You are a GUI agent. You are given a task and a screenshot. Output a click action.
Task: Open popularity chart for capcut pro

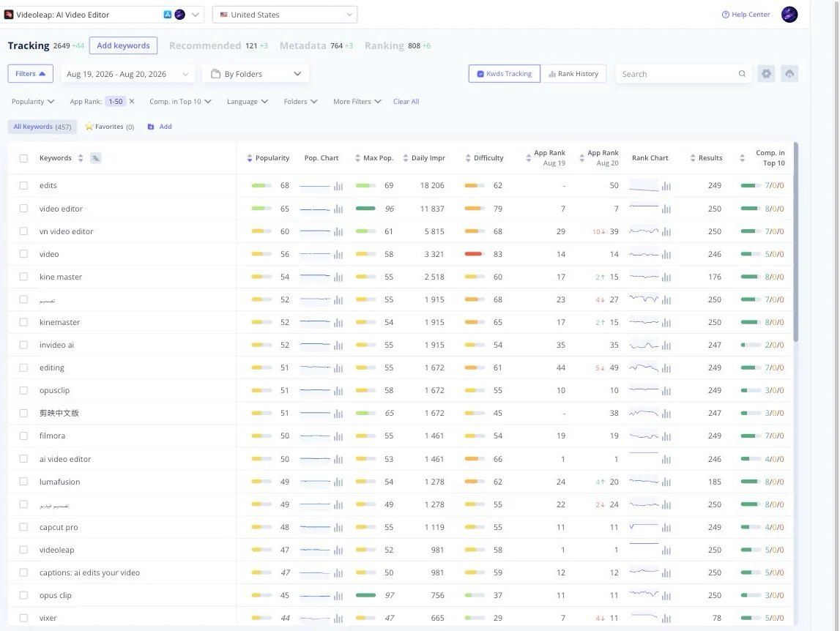(x=338, y=528)
